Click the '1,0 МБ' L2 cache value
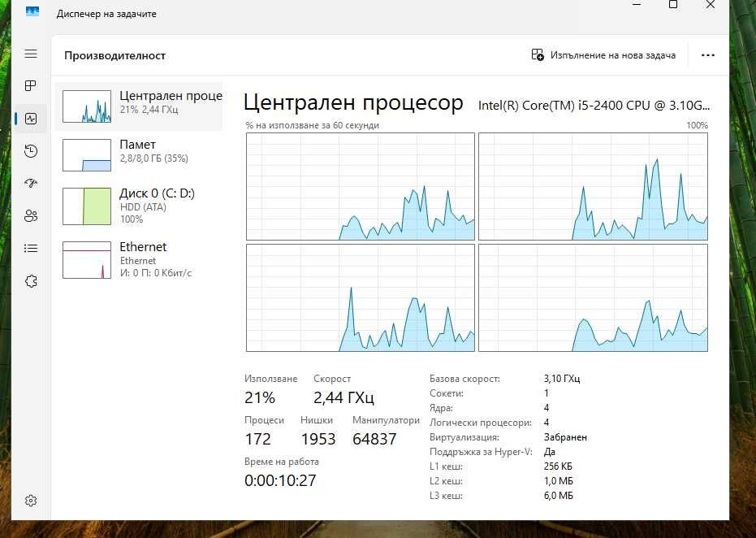Image resolution: width=756 pixels, height=538 pixels. pyautogui.click(x=559, y=480)
